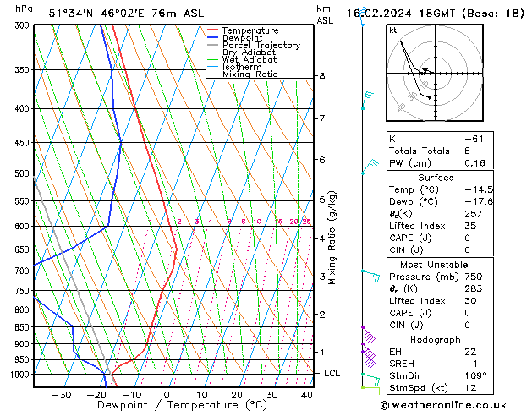This screenshot has height=411, width=532.
Task: Click the 'StmSpd (kt)' value 12
Action: pyautogui.click(x=470, y=388)
